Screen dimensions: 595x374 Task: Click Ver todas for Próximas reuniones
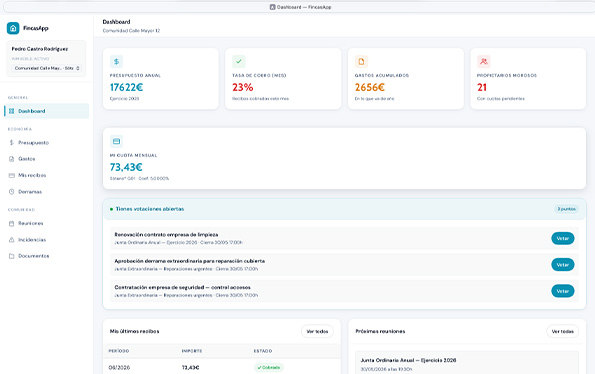(562, 331)
